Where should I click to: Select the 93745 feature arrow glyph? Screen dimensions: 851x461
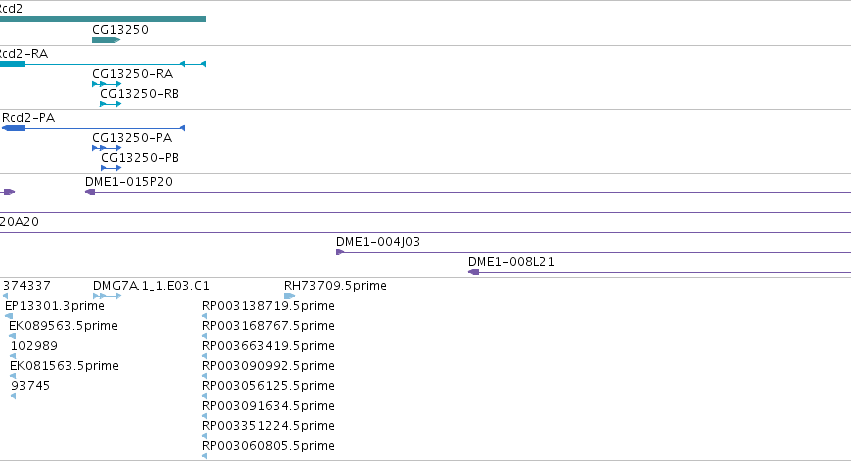(x=14, y=396)
